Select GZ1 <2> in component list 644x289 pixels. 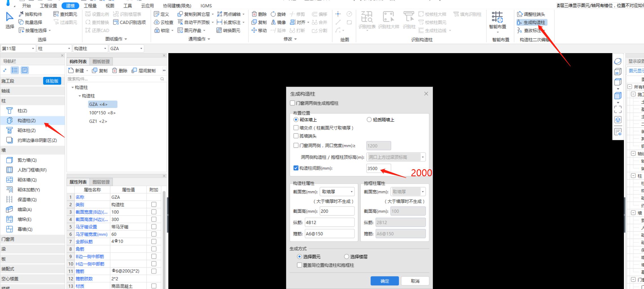click(x=98, y=121)
